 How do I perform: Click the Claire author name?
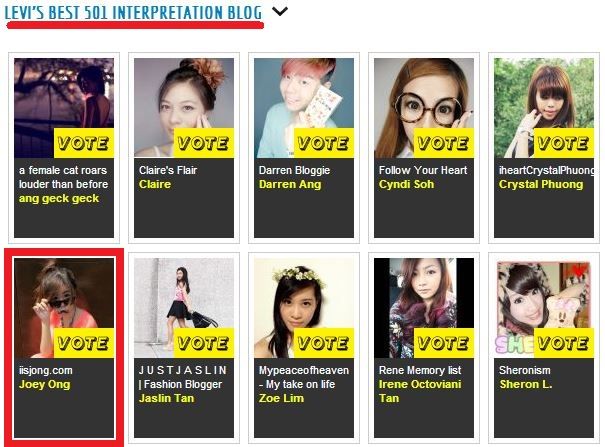[155, 184]
